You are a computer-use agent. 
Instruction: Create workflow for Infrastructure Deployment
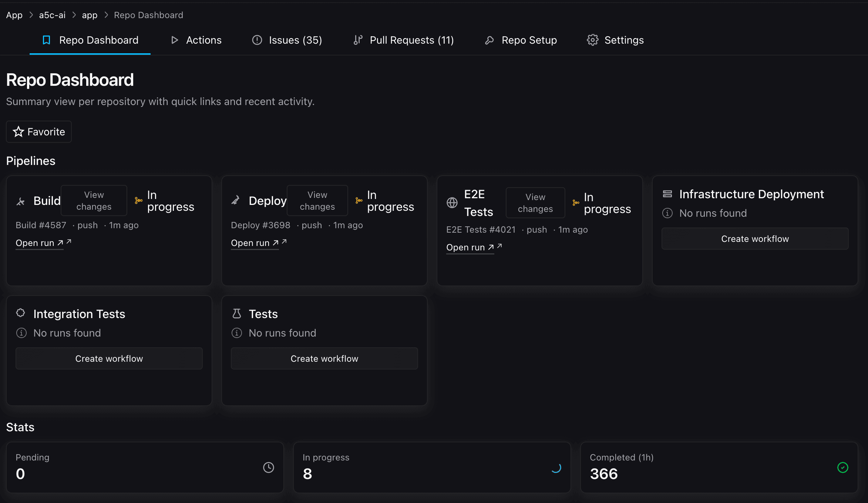755,239
